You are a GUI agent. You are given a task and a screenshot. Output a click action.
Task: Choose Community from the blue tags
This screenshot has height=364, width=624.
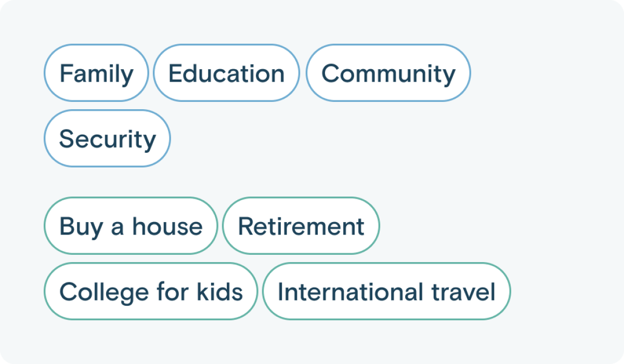[388, 73]
